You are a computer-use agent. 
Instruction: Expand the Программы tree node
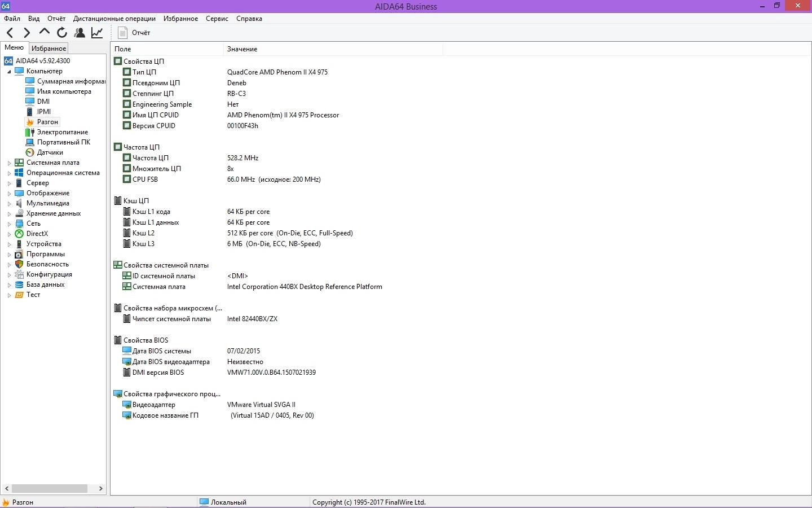(x=9, y=255)
